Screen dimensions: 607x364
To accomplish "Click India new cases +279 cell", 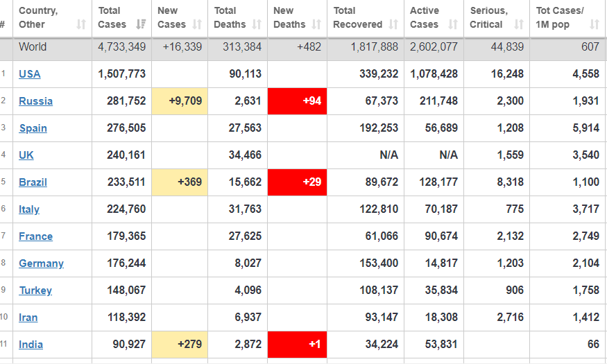I will coord(180,345).
